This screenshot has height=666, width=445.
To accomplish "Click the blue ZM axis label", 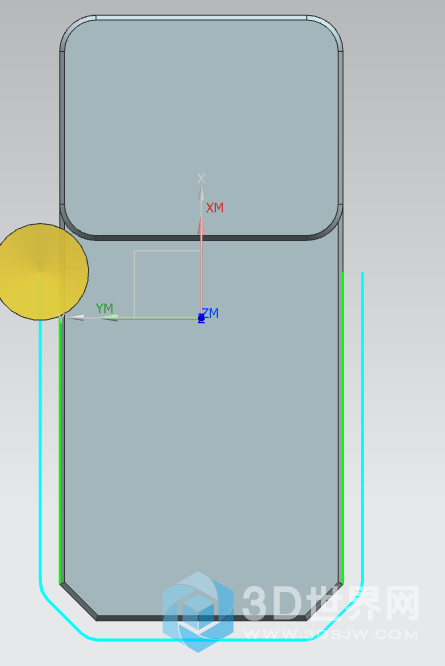I will click(210, 313).
